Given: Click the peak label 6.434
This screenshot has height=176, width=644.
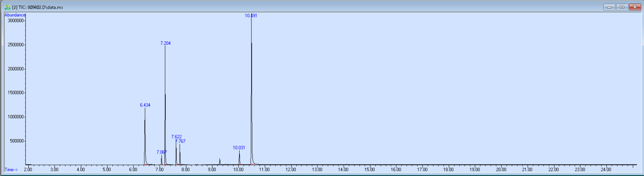Looking at the screenshot, I should [145, 105].
